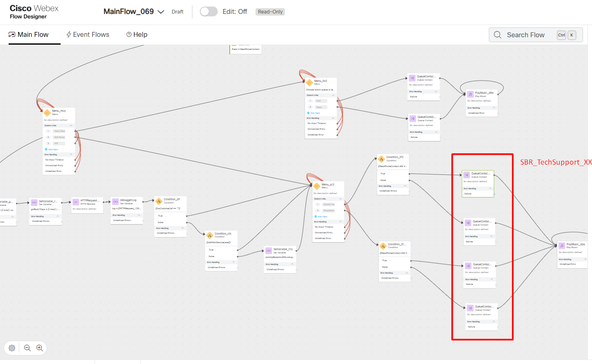Collapse Error Handling in Menu_0c0 node
The image size is (592, 364).
point(333,118)
